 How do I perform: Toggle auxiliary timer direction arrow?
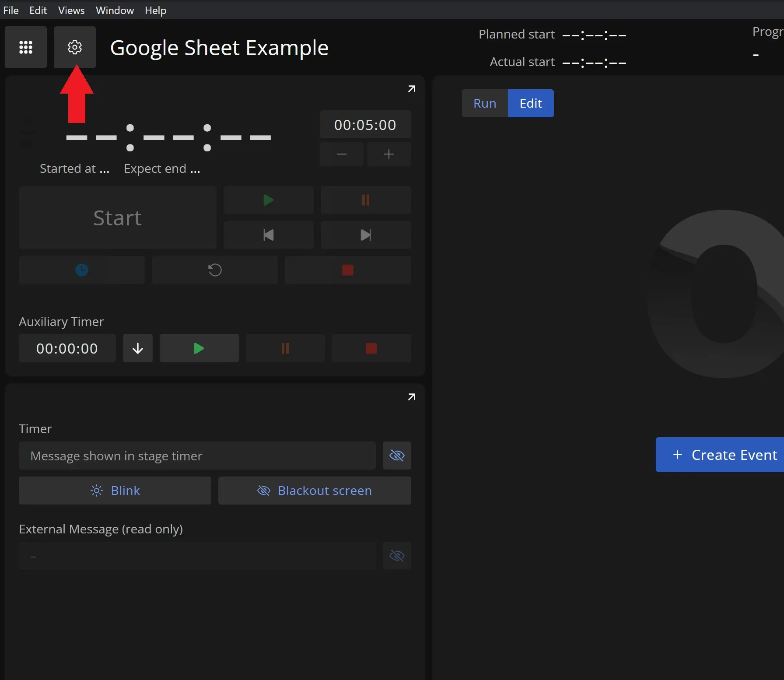coord(138,348)
